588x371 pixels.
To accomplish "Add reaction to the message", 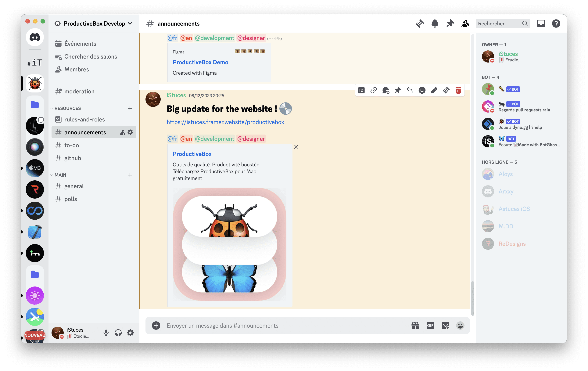I will tap(422, 90).
